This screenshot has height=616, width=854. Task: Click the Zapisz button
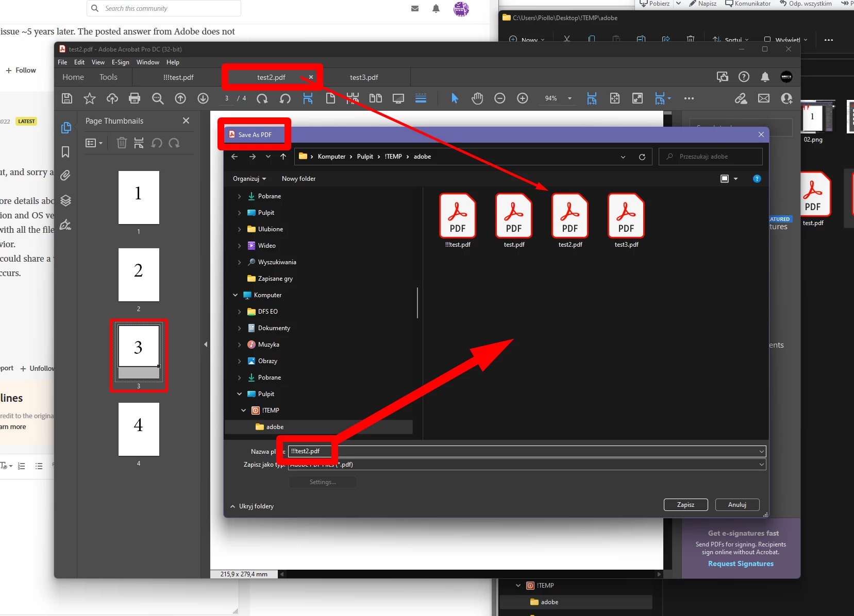point(685,505)
